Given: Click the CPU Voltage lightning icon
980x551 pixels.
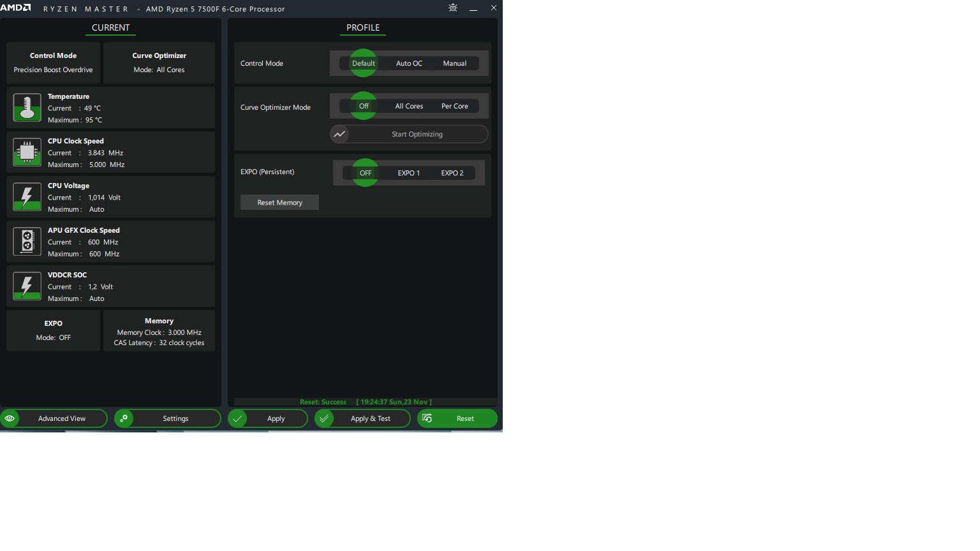Looking at the screenshot, I should pos(27,197).
